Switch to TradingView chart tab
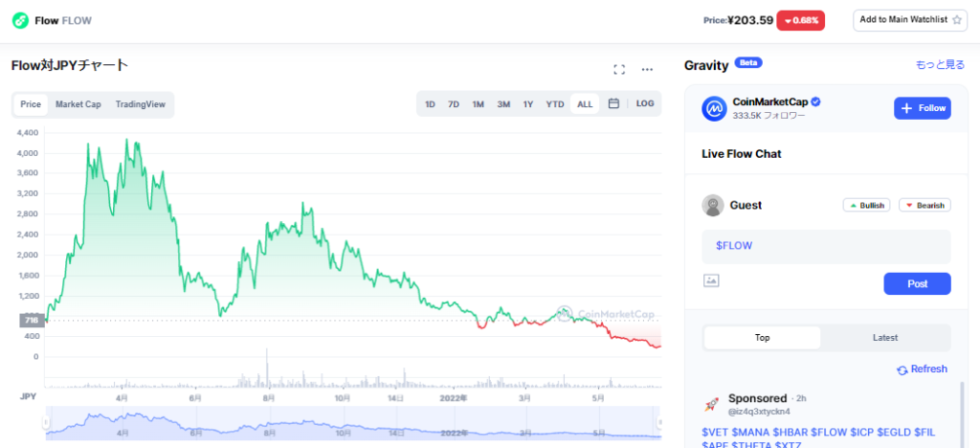Screen dimensions: 980x448 (x=140, y=104)
